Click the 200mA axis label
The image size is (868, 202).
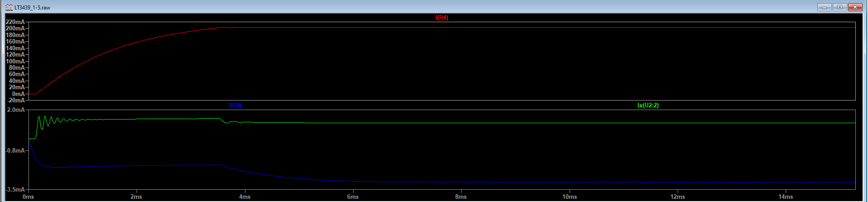point(15,28)
